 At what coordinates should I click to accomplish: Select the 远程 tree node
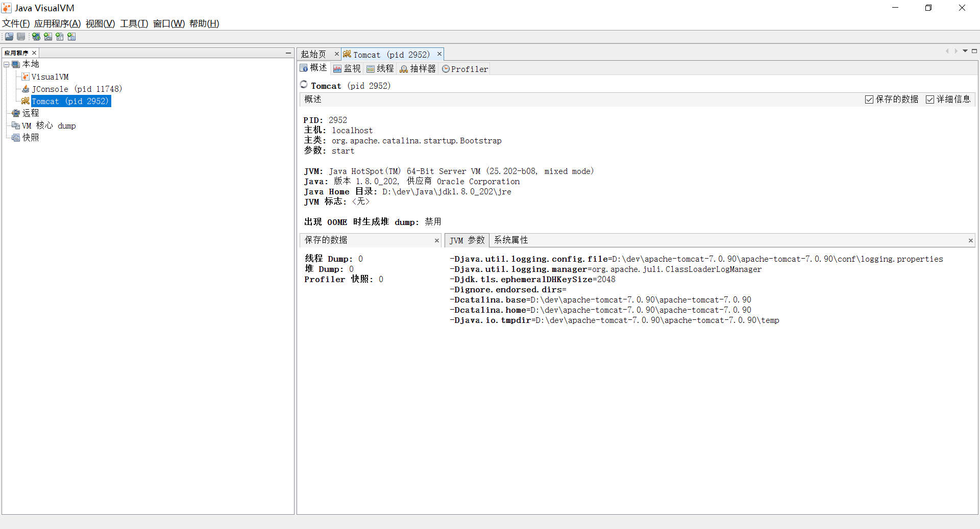(31, 113)
